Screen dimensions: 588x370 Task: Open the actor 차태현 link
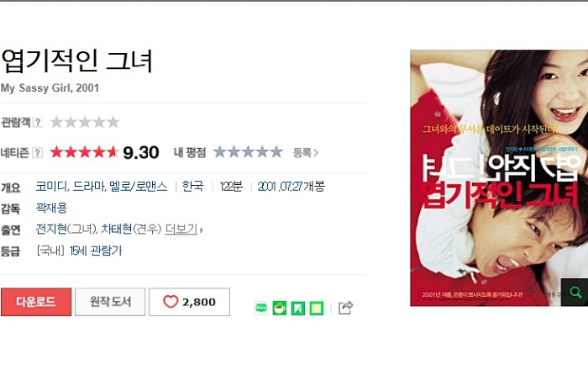[x=116, y=229]
